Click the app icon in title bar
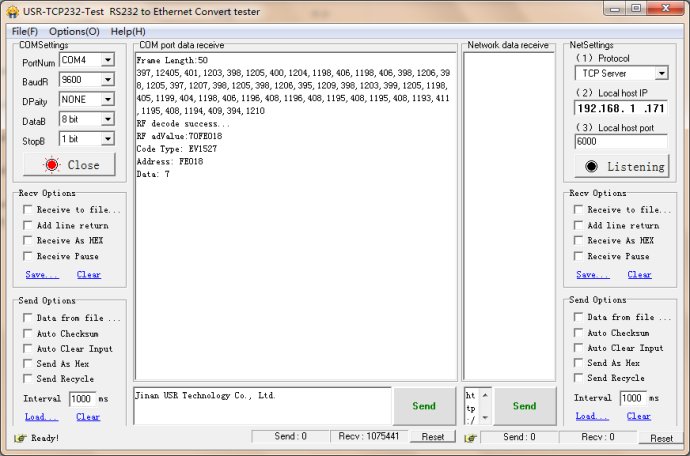This screenshot has width=690, height=456. 10,12
